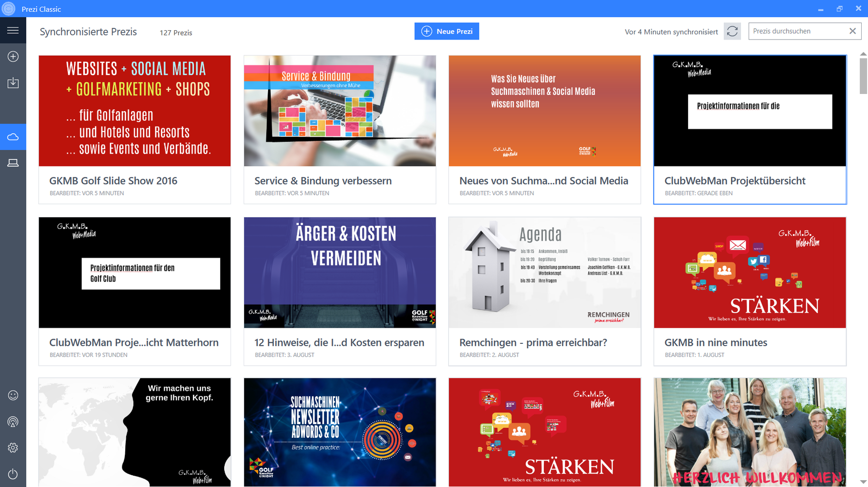This screenshot has height=487, width=868.
Task: Click the Prezi Classic logo icon
Action: [x=9, y=9]
